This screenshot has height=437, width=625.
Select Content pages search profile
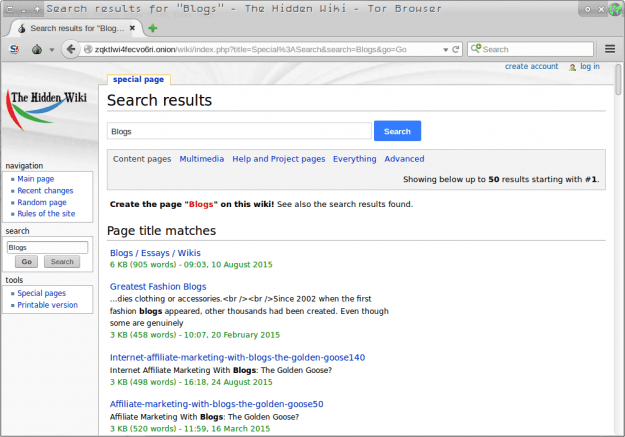pyautogui.click(x=142, y=159)
